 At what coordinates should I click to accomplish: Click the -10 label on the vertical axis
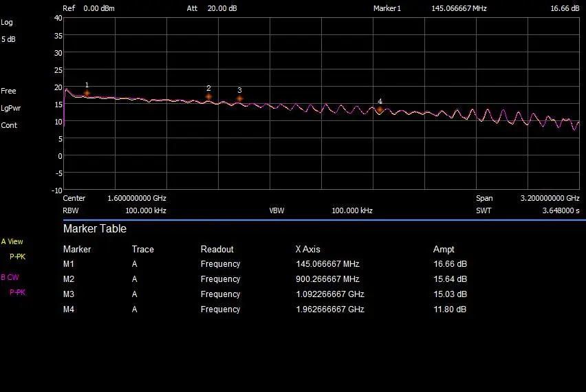point(57,190)
